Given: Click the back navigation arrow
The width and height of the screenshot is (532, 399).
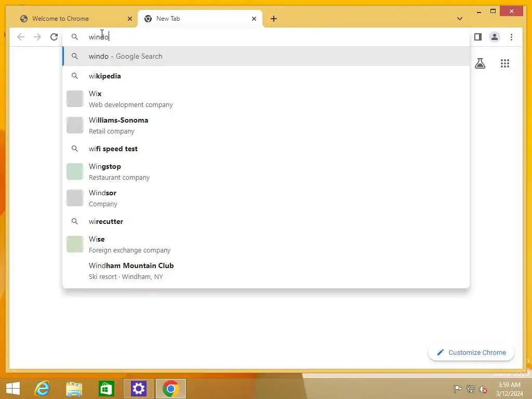Looking at the screenshot, I should [21, 37].
